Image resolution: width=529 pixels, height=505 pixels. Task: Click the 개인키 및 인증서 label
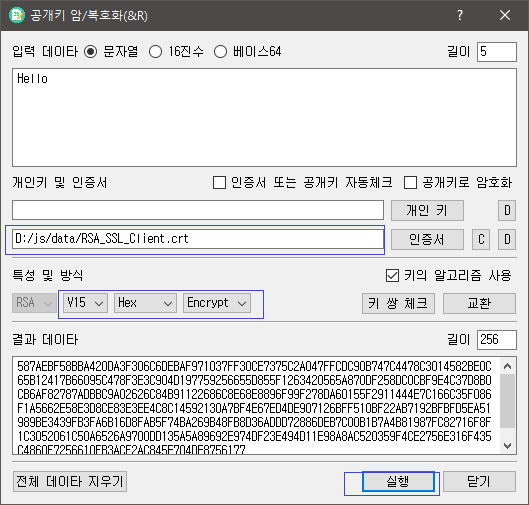pyautogui.click(x=60, y=183)
